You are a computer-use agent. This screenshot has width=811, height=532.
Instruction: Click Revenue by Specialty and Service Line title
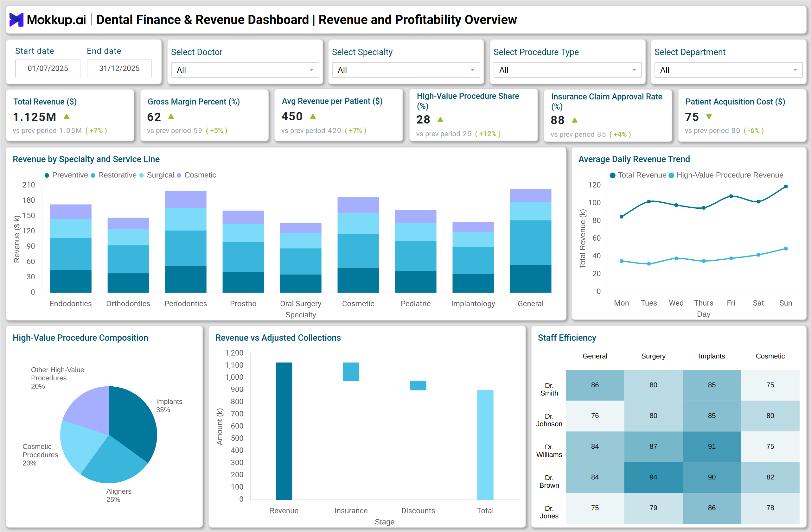click(x=86, y=159)
